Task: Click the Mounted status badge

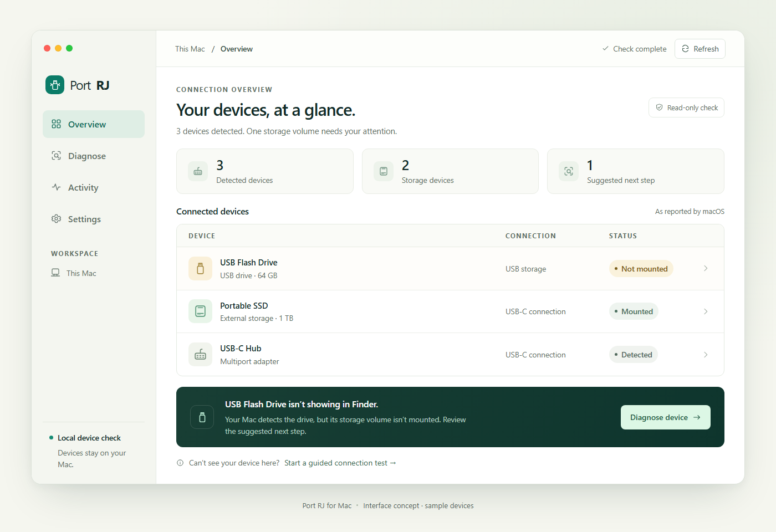Action: tap(634, 311)
